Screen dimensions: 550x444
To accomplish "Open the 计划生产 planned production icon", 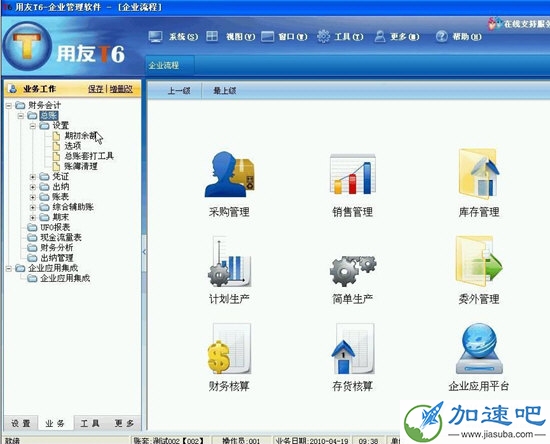I will pos(229,262).
